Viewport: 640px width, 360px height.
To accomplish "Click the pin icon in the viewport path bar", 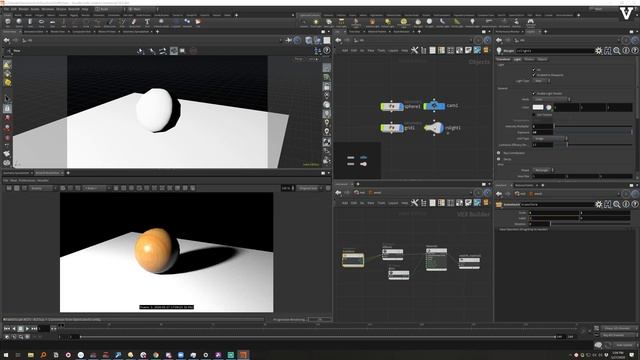I will [x=289, y=40].
